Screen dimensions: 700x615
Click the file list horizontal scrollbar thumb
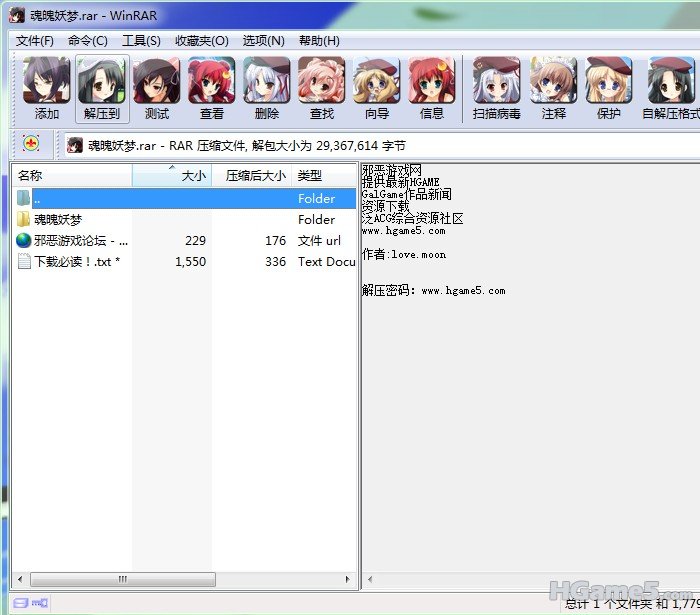[123, 579]
